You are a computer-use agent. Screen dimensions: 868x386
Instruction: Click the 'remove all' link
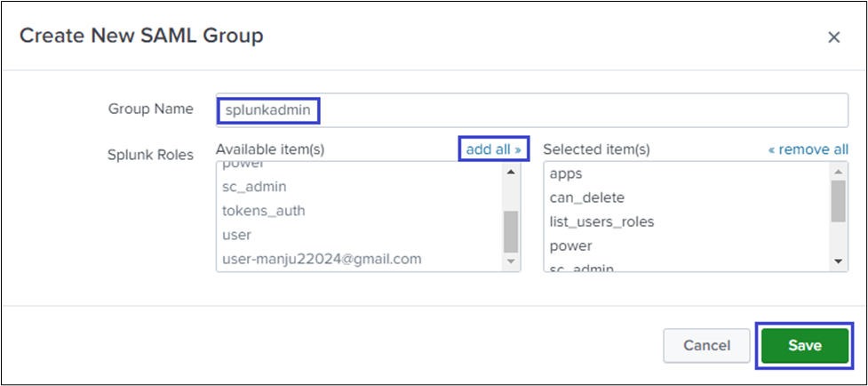click(x=808, y=149)
